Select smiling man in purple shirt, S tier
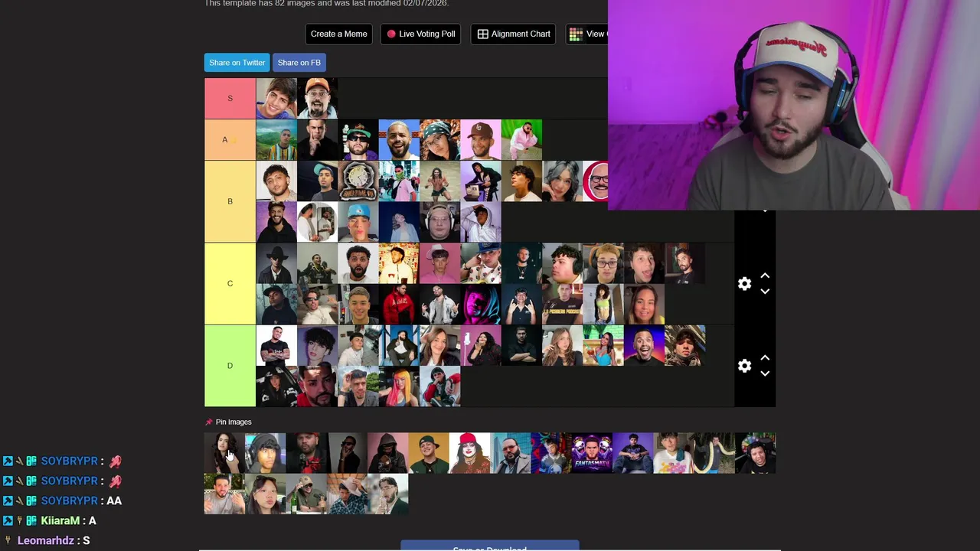 (276, 98)
